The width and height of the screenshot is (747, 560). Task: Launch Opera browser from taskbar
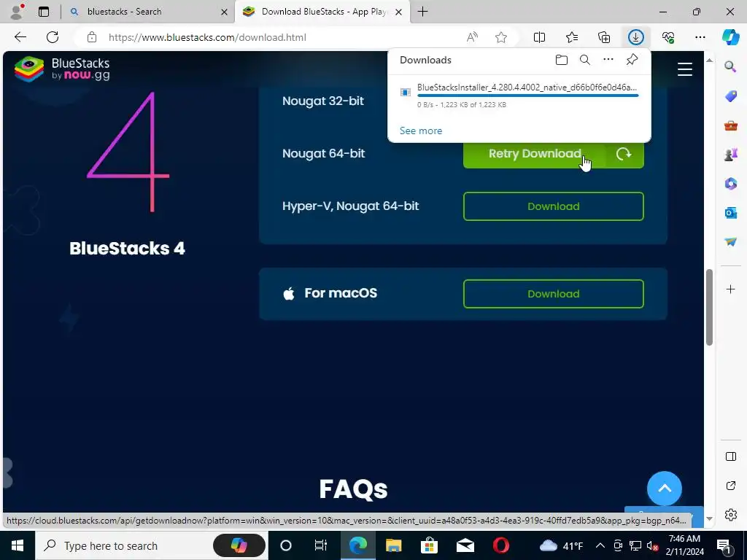[x=500, y=545]
